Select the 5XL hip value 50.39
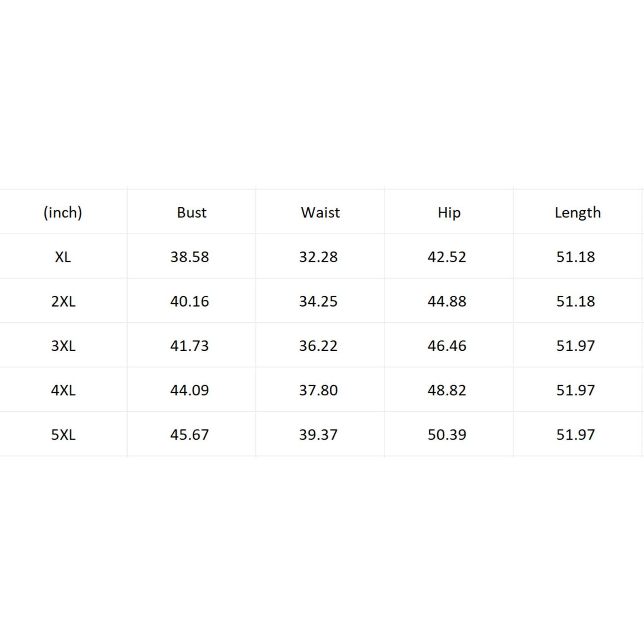 point(447,435)
